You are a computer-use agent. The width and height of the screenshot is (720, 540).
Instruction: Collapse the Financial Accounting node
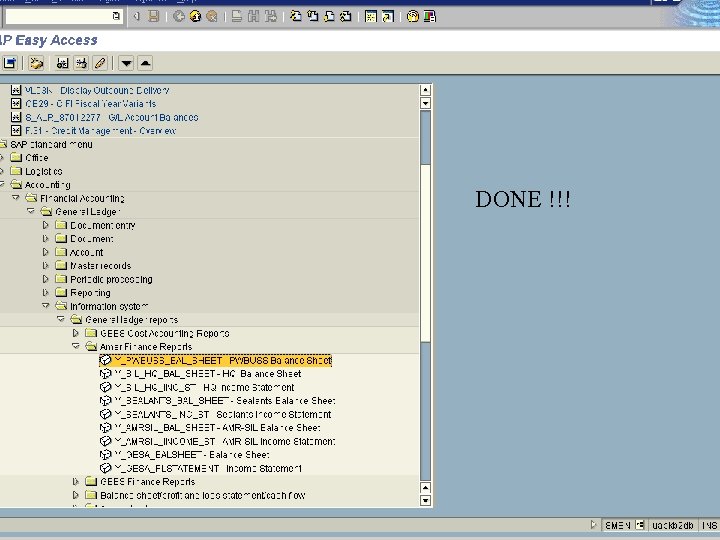[x=16, y=198]
